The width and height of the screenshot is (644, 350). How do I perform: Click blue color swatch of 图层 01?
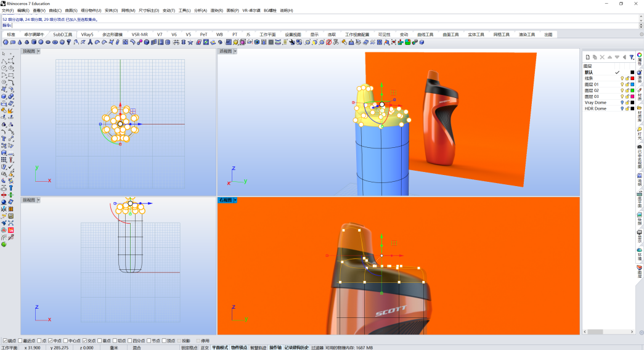(x=632, y=84)
